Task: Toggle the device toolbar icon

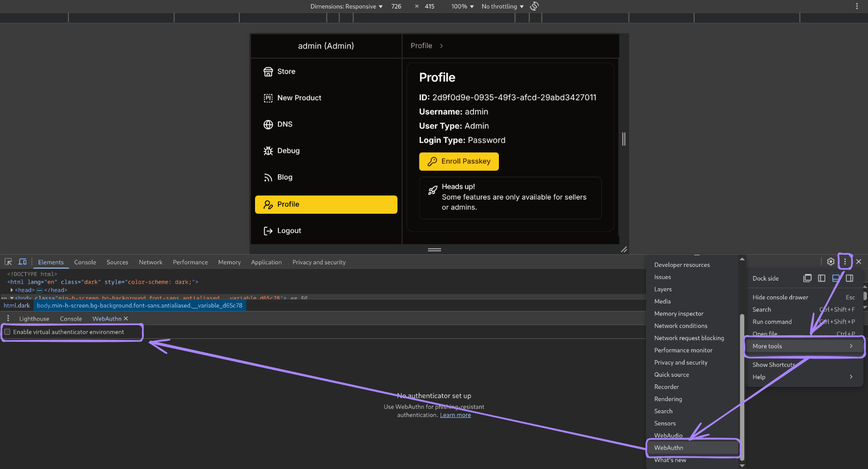Action: [x=22, y=262]
